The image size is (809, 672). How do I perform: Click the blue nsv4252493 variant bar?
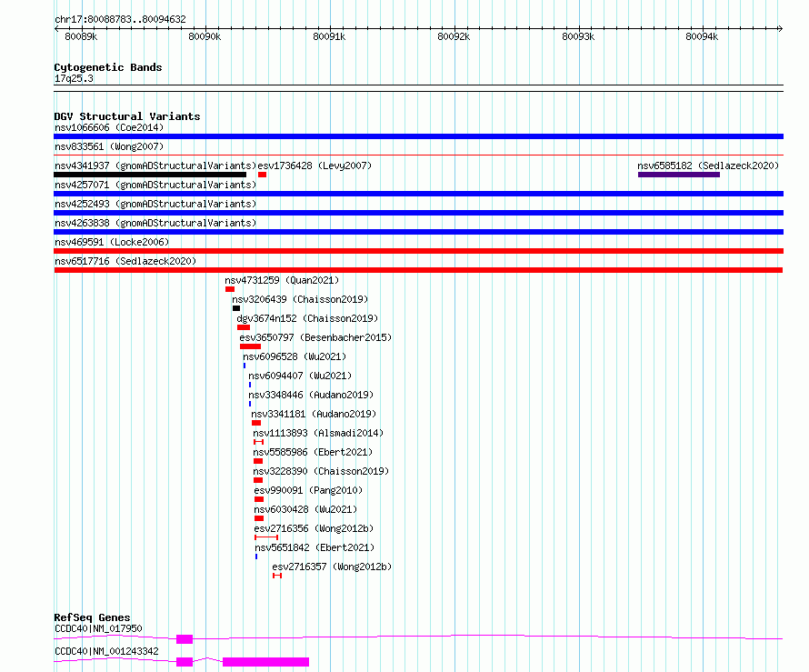[418, 213]
